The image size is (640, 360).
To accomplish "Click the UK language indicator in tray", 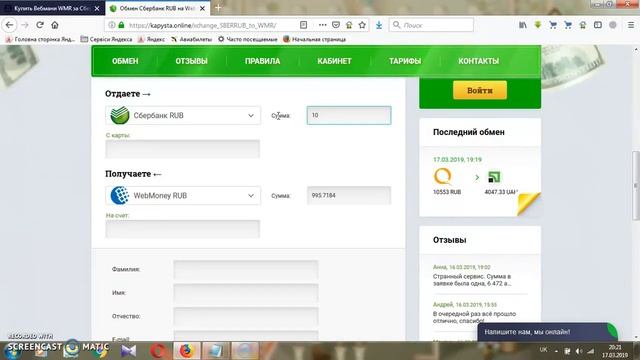I will click(543, 350).
